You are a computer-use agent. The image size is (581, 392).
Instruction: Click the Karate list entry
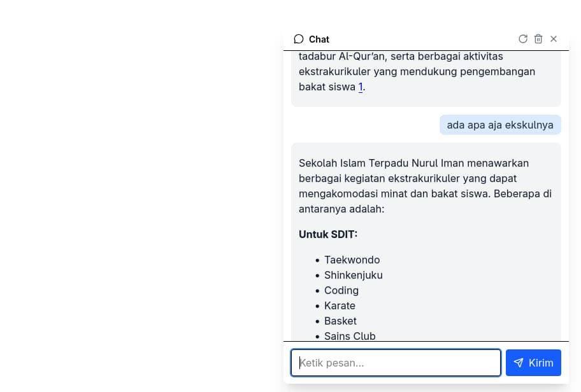340,305
